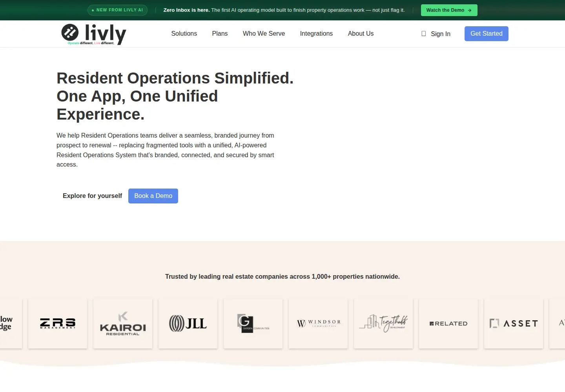Select the ZRS Management logo card
This screenshot has width=565, height=392.
point(58,323)
